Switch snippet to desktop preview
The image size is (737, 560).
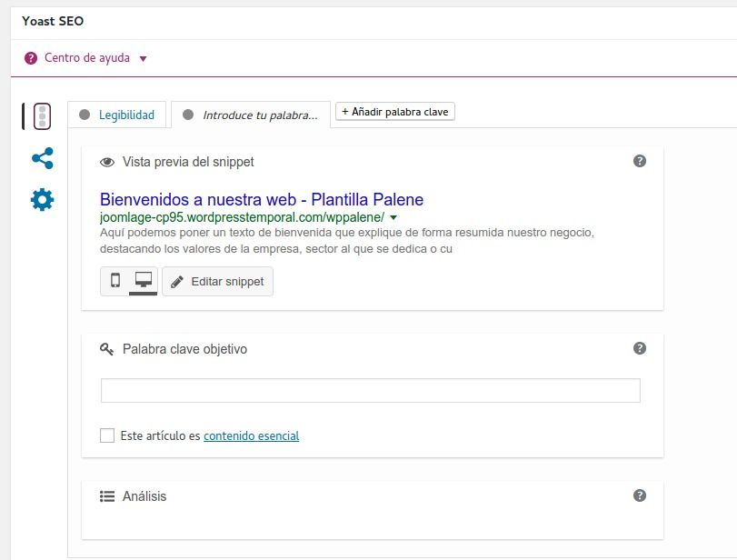[x=144, y=281]
